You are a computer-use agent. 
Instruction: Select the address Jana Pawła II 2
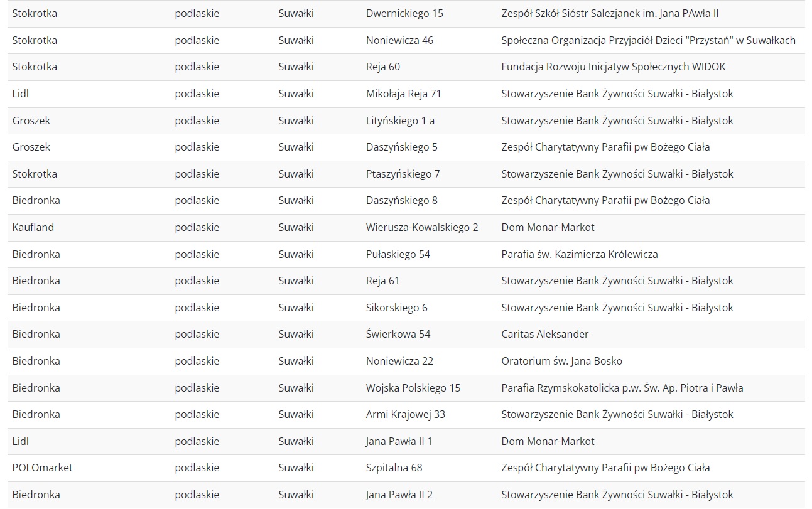399,495
